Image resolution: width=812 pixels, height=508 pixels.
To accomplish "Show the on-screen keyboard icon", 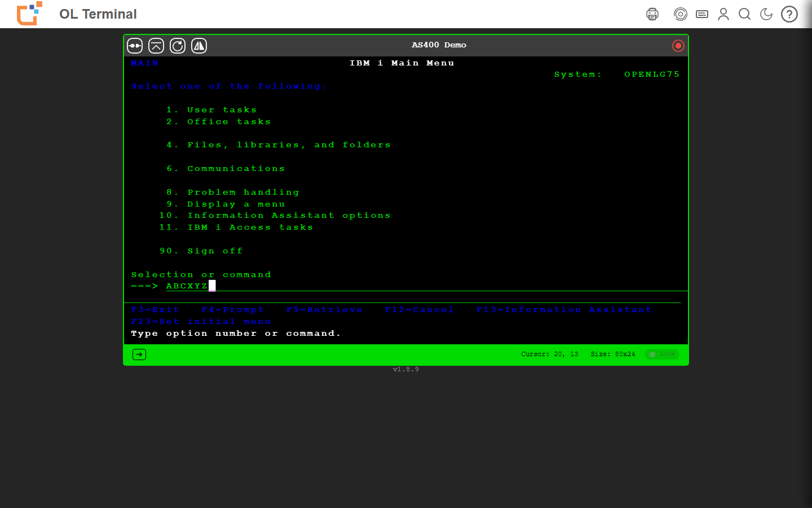I will [x=702, y=14].
